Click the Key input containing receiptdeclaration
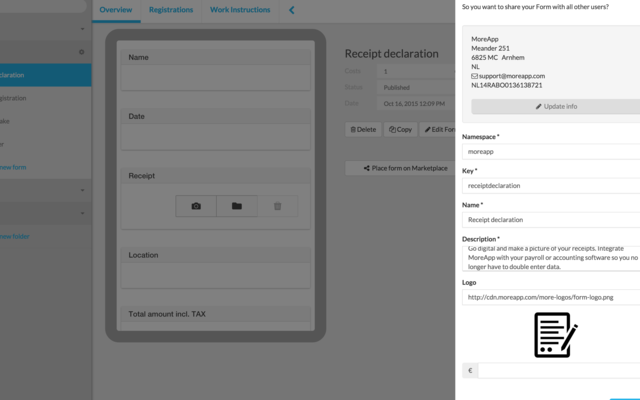 point(551,186)
